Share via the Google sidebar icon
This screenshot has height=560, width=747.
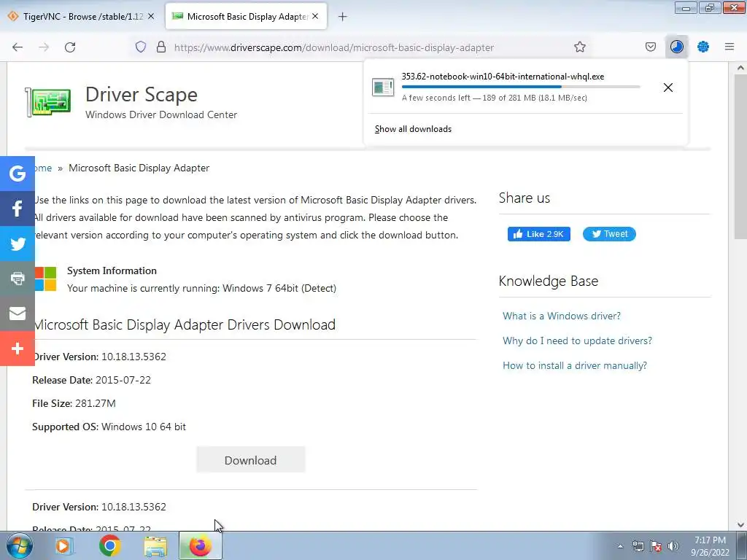18,174
